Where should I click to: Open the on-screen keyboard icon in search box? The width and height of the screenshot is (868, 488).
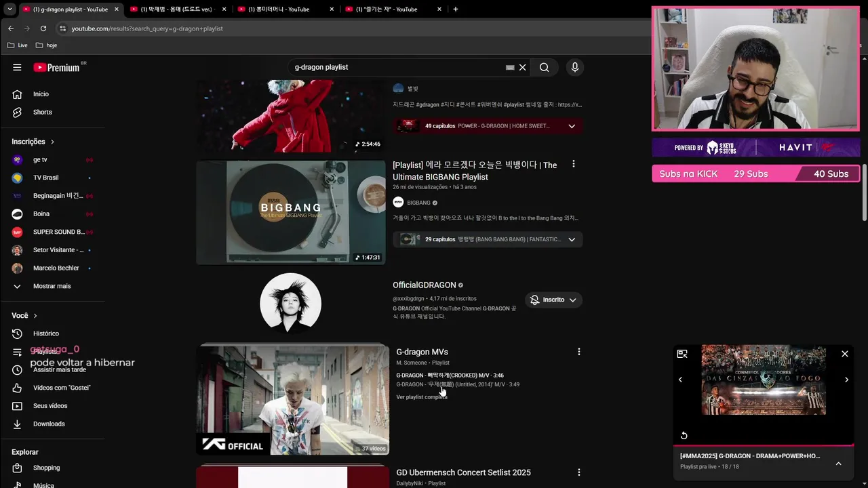point(510,67)
